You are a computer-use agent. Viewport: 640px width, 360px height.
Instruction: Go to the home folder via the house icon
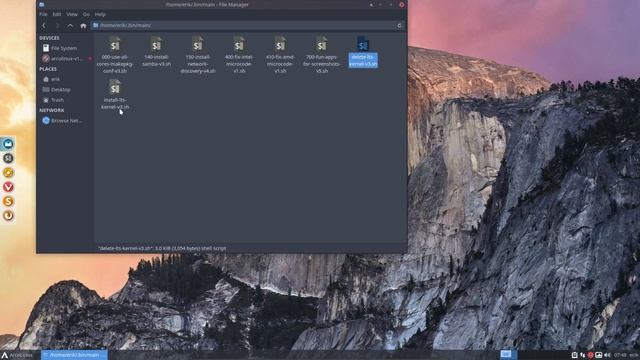pyautogui.click(x=83, y=25)
